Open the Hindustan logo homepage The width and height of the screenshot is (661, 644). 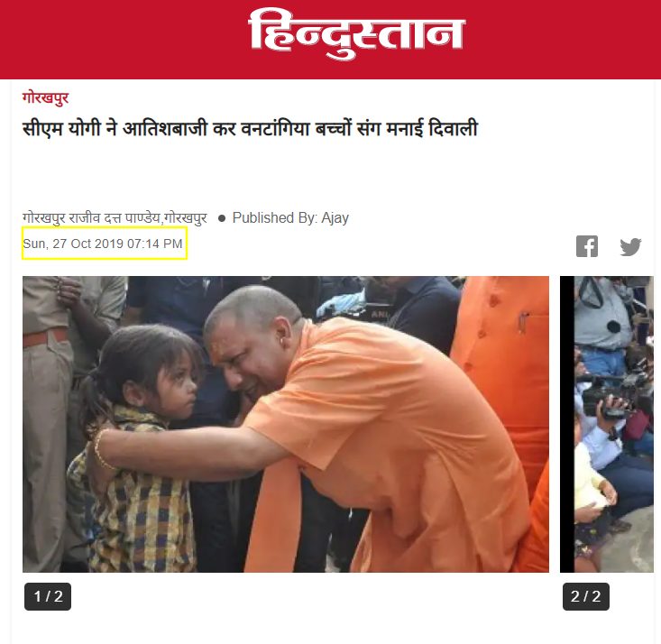click(x=356, y=33)
